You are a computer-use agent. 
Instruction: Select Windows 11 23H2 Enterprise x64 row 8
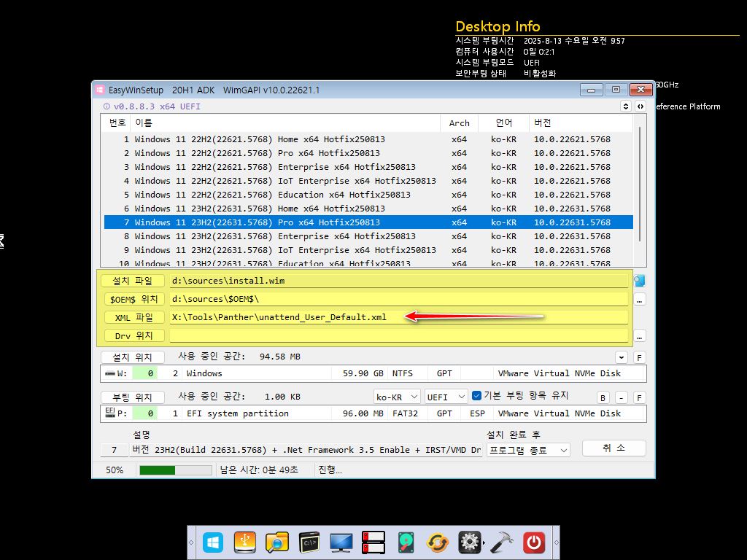click(x=368, y=236)
